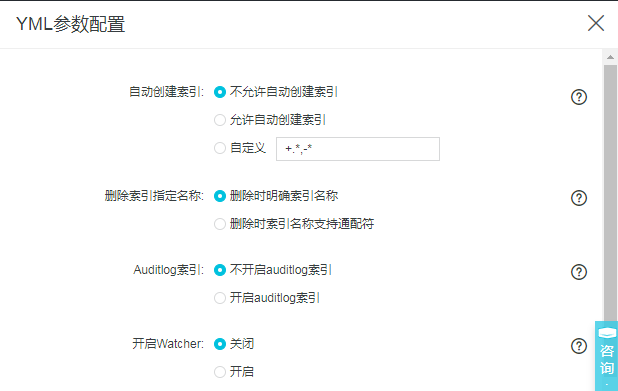
Task: Open the 咨询 consultation widget
Action: pyautogui.click(x=607, y=356)
